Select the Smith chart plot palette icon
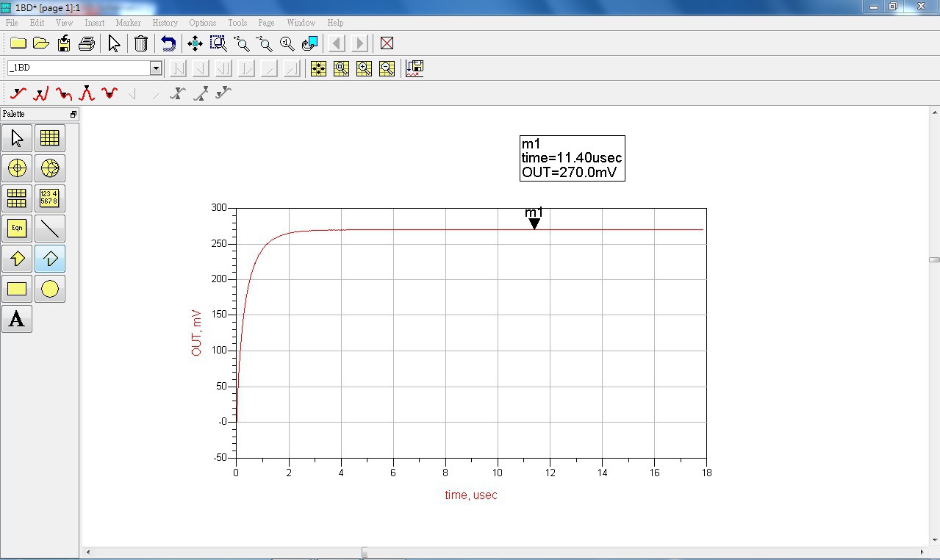Screen dimensions: 940x560 coord(49,168)
